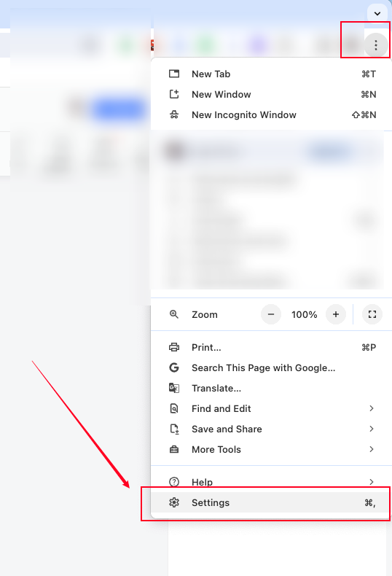
Task: Expand More Tools chevron arrow
Action: click(x=372, y=449)
